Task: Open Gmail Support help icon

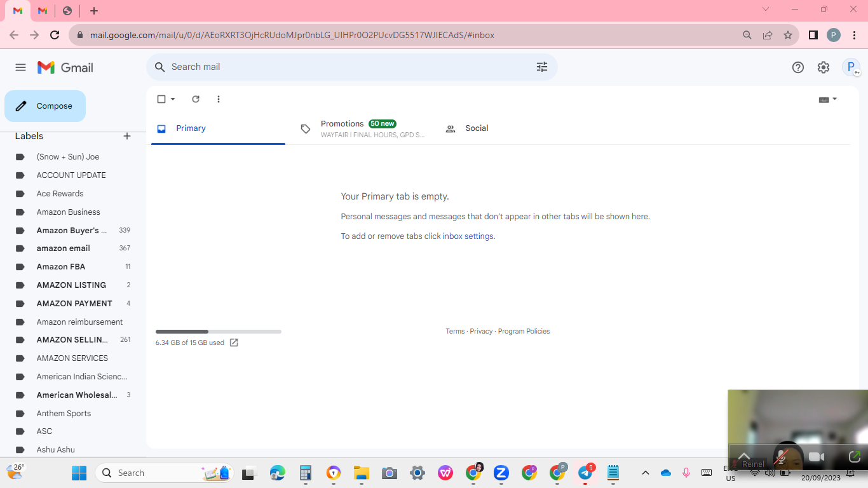Action: (798, 67)
